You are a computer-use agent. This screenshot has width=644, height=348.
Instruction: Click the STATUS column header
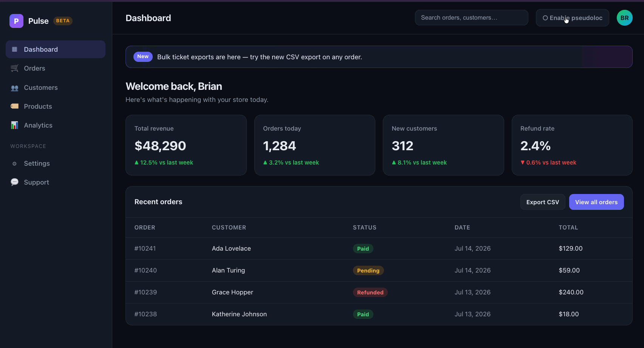coord(365,228)
